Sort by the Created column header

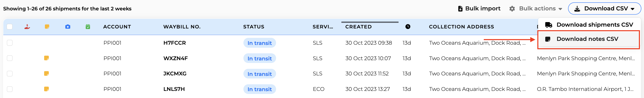358,27
